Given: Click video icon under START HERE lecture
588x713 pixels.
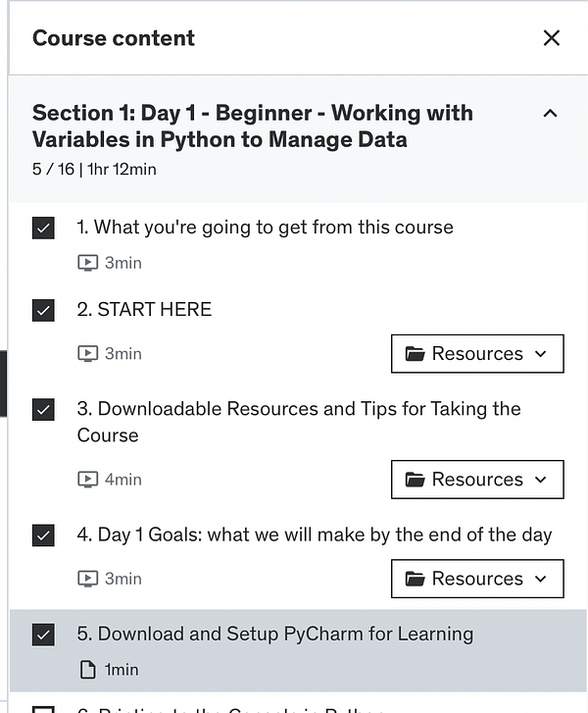Looking at the screenshot, I should (88, 354).
